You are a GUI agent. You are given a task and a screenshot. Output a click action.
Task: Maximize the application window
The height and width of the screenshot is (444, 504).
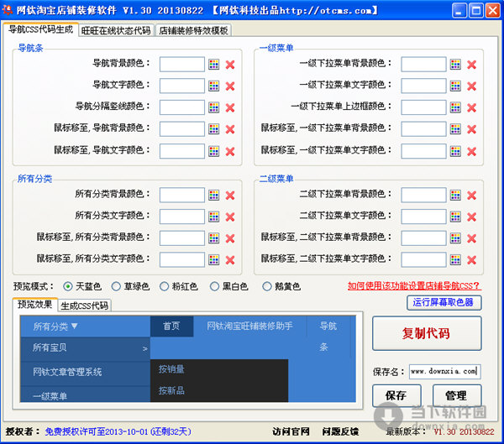pos(476,10)
